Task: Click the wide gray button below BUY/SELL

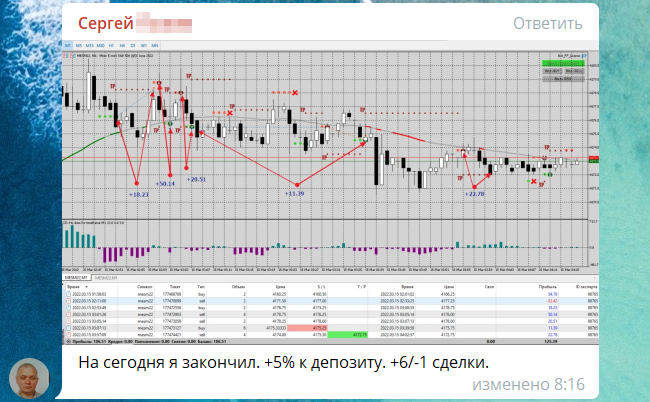Action: click(563, 79)
